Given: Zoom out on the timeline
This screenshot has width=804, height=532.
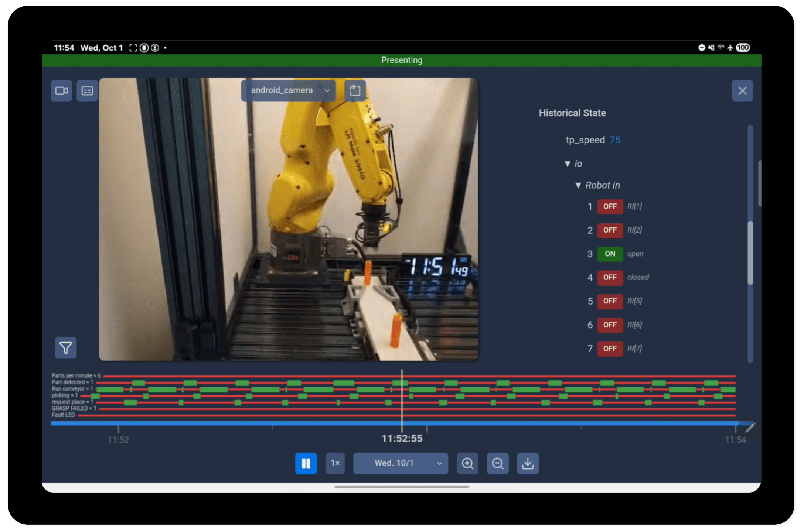Looking at the screenshot, I should [498, 463].
